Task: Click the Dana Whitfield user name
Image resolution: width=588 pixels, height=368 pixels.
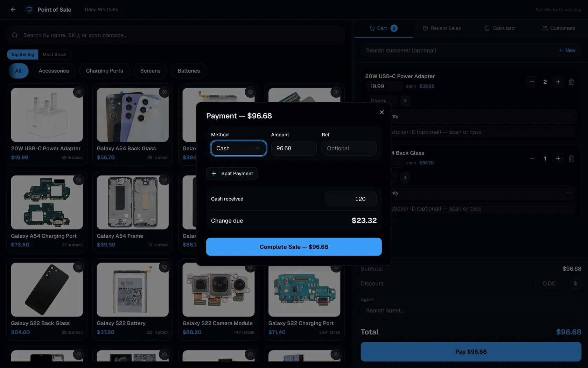Action: 101,9
